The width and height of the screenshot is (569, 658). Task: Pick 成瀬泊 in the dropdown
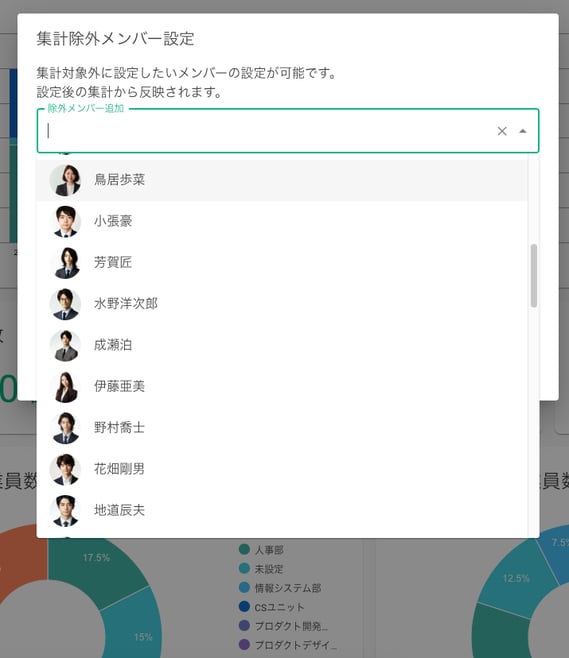pyautogui.click(x=282, y=345)
